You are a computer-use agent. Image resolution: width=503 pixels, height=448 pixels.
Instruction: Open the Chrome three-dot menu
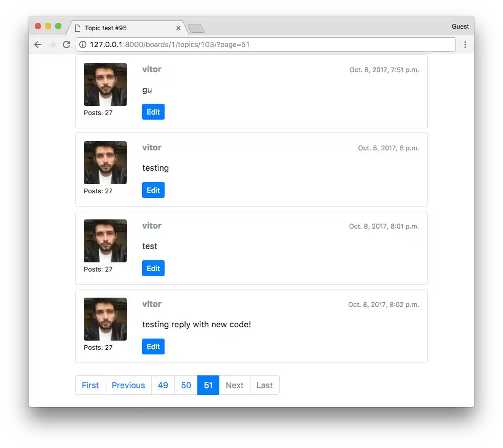(x=465, y=44)
